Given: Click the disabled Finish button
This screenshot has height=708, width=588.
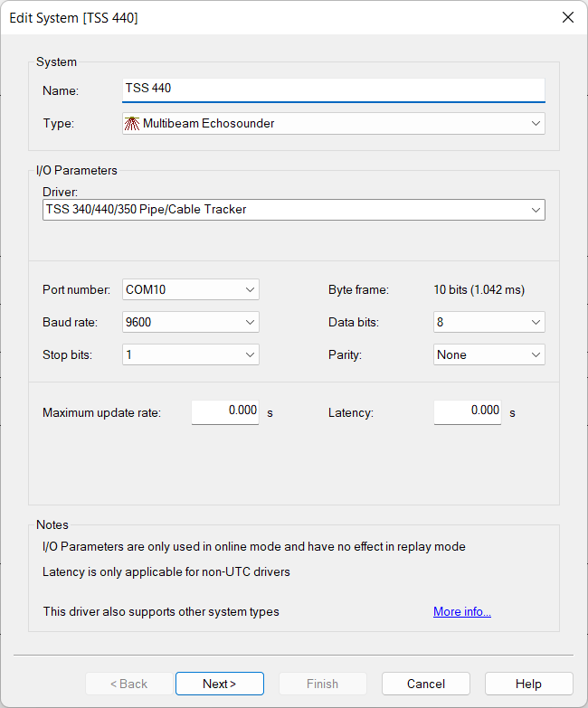Looking at the screenshot, I should pyautogui.click(x=322, y=684).
